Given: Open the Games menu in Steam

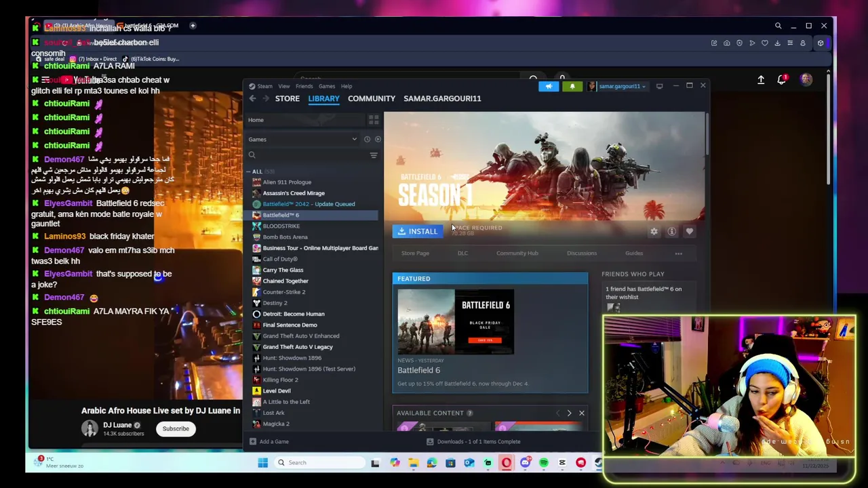Looking at the screenshot, I should click(327, 86).
